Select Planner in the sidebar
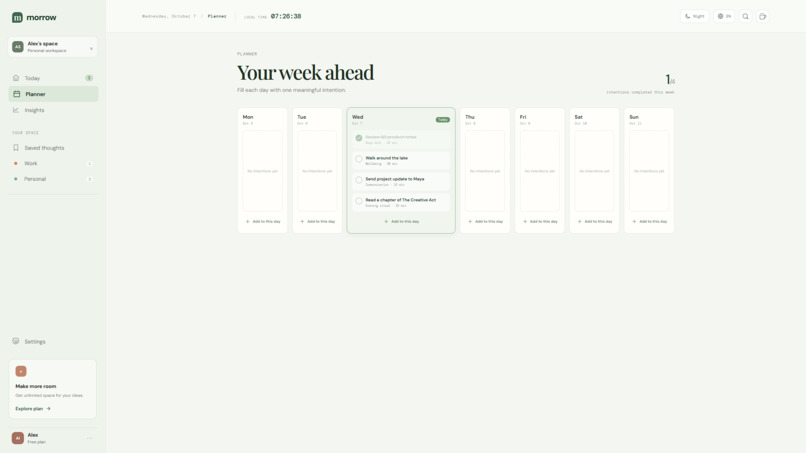 53,94
